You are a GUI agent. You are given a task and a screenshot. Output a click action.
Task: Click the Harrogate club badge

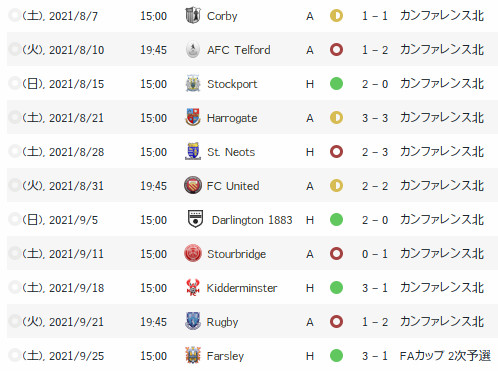tap(193, 117)
